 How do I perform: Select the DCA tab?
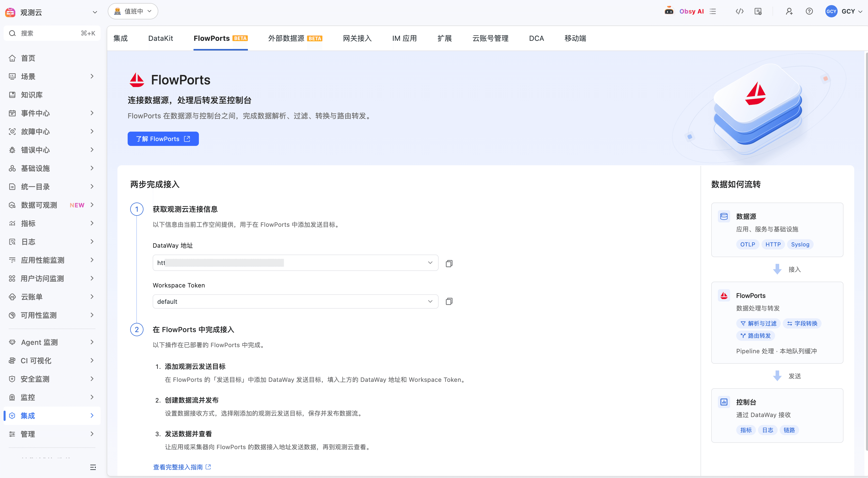(536, 38)
